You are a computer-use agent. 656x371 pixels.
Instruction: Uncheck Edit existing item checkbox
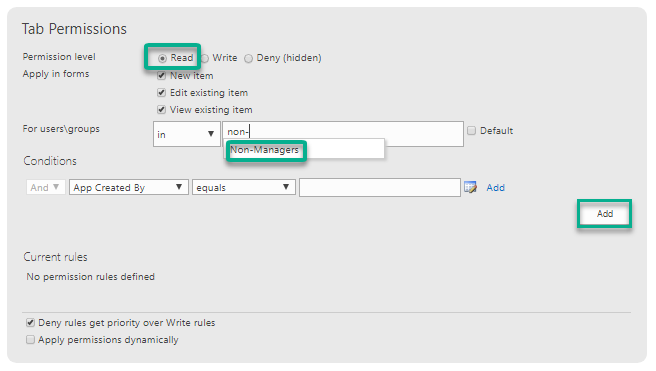(161, 92)
